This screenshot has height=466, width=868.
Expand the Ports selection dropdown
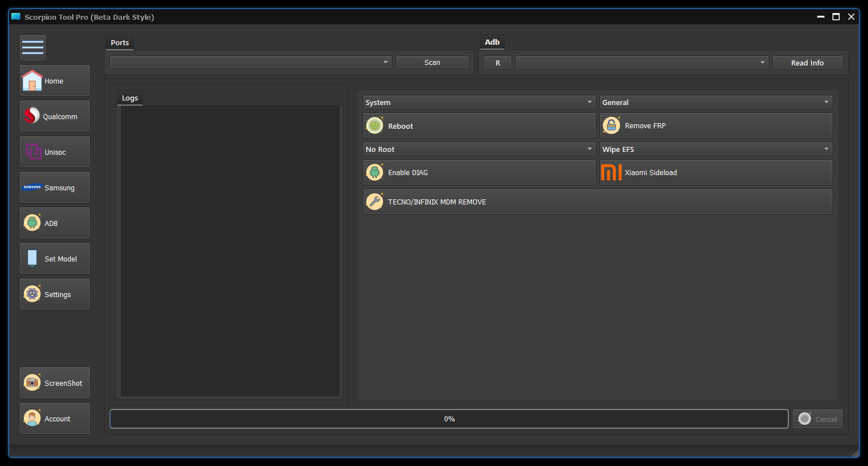(x=251, y=62)
